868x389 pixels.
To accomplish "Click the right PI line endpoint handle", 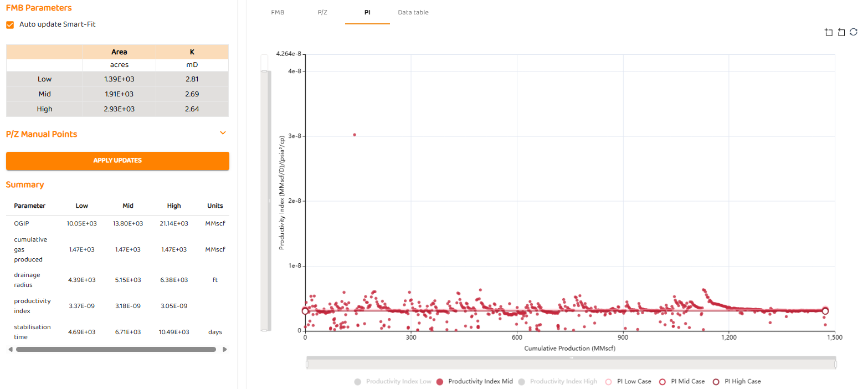I will (825, 311).
